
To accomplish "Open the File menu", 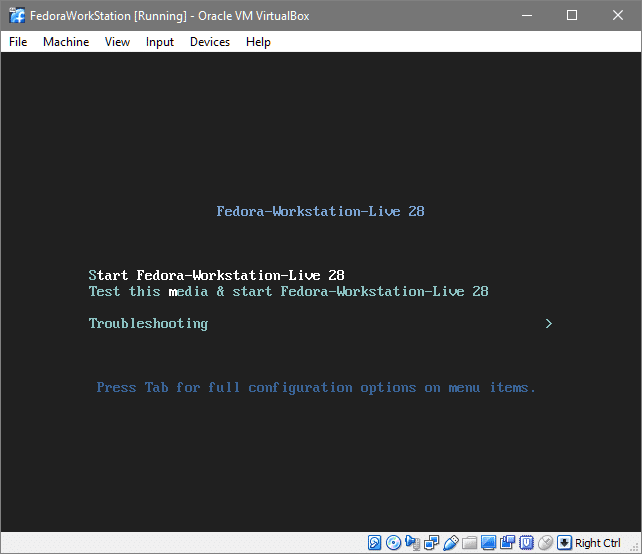I will (18, 42).
